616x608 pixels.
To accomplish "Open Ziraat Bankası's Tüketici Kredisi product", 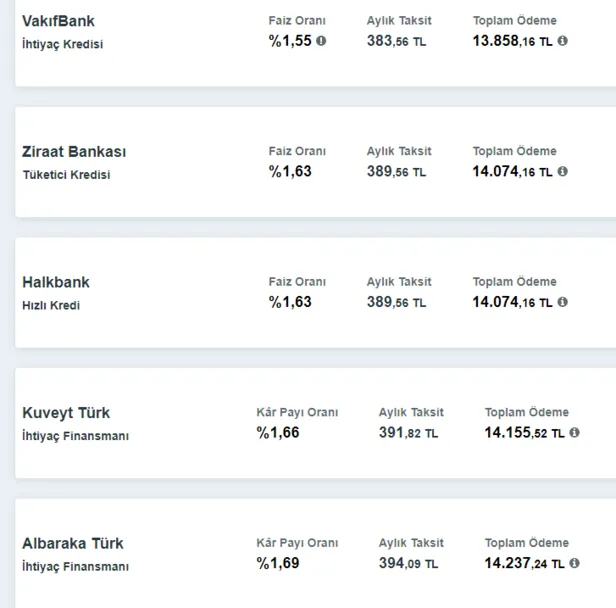I will tap(66, 175).
